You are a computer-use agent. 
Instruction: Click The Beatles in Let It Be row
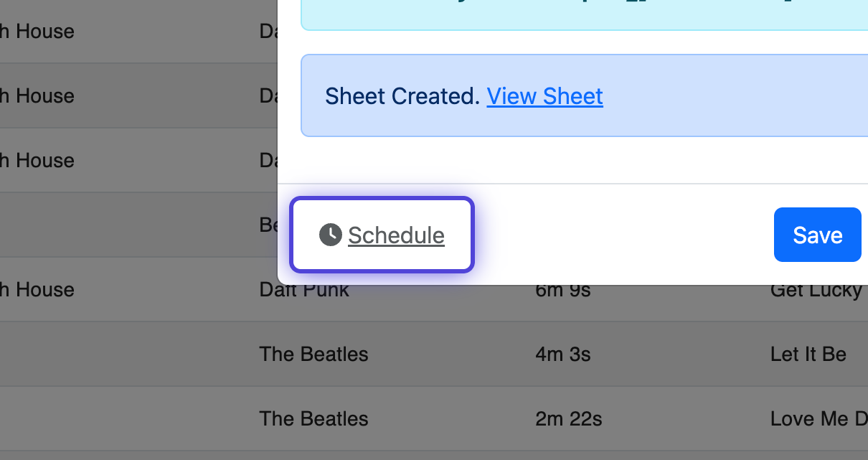(313, 354)
